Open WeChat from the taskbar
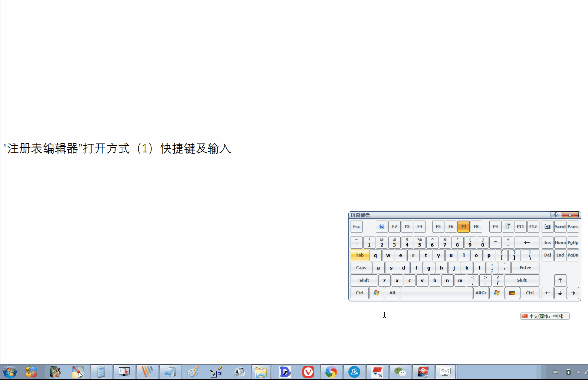The height and width of the screenshot is (380, 588). (400, 372)
